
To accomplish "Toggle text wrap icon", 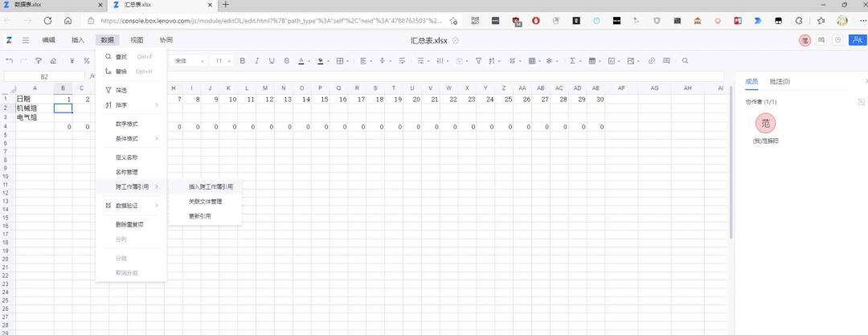I will coord(401,61).
